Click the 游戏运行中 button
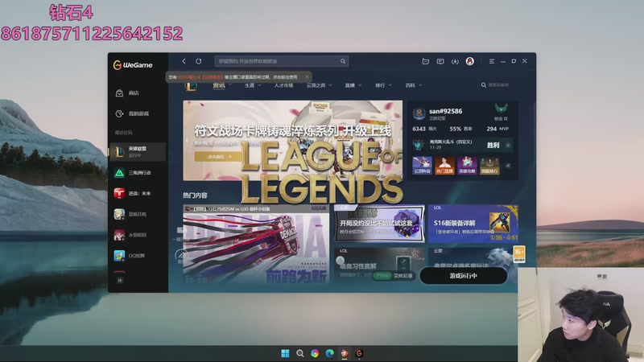The height and width of the screenshot is (362, 644). (x=464, y=276)
